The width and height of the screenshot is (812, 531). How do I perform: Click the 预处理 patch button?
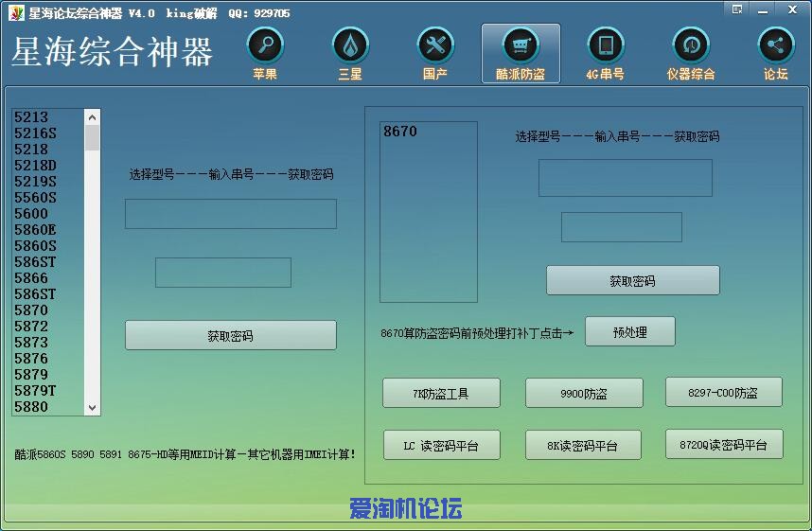(630, 331)
